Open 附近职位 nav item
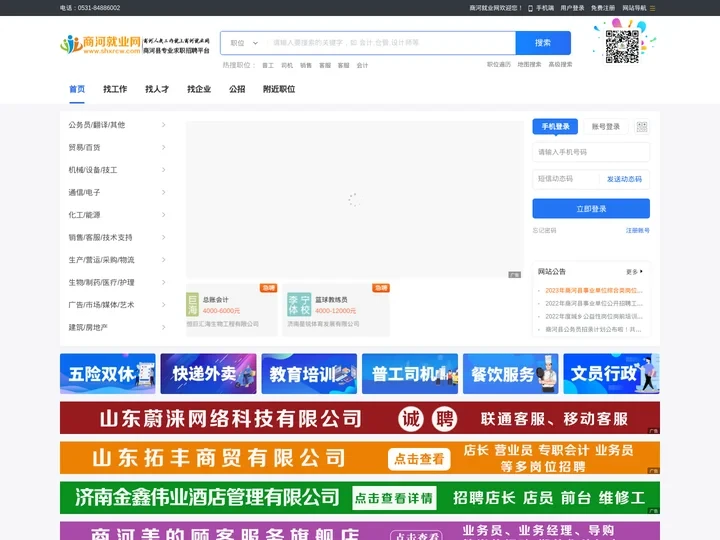The width and height of the screenshot is (720, 540). pos(279,89)
